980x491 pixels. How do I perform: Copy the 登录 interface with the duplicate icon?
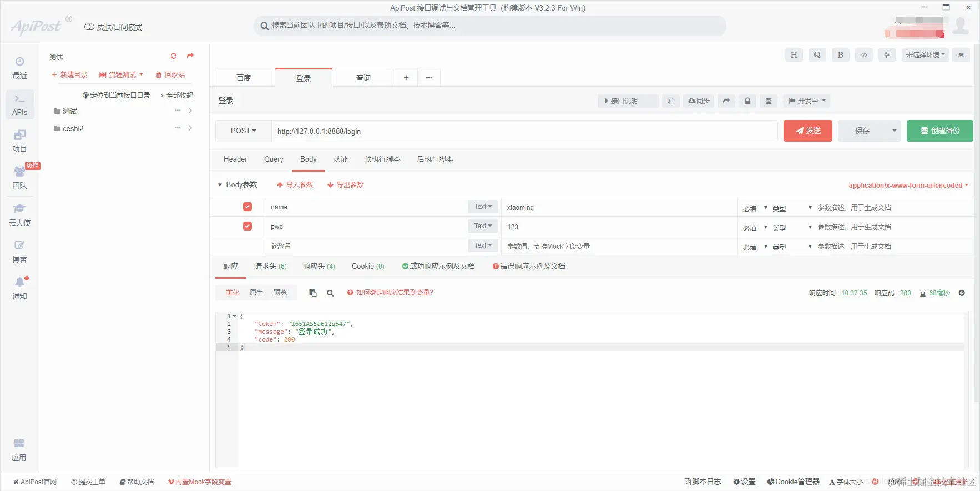pyautogui.click(x=671, y=101)
